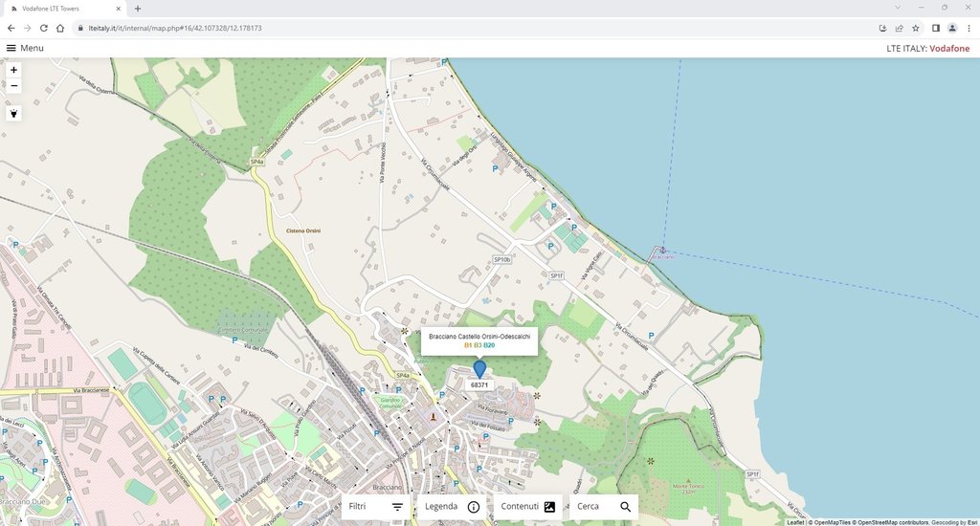Open the Cerca search box
The width and height of the screenshot is (980, 526).
[604, 507]
